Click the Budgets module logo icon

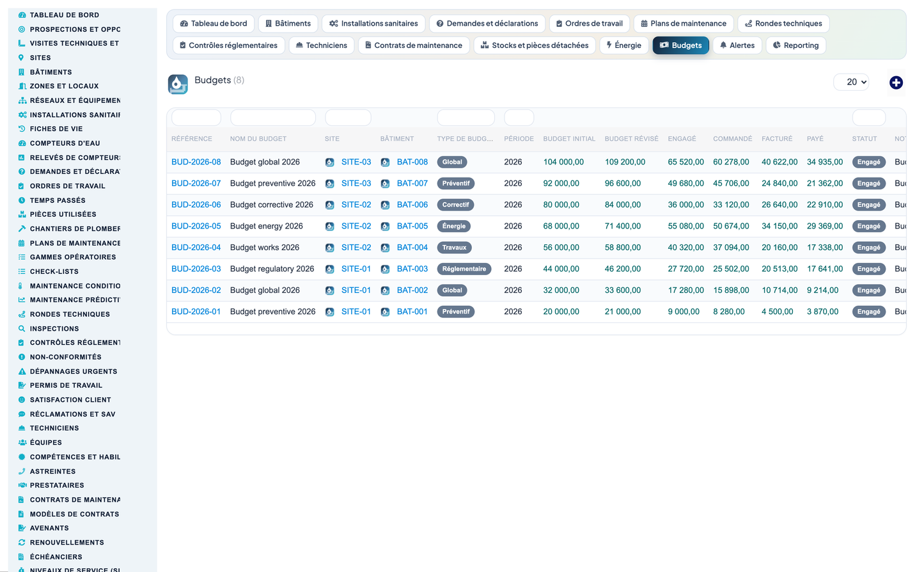coord(178,84)
